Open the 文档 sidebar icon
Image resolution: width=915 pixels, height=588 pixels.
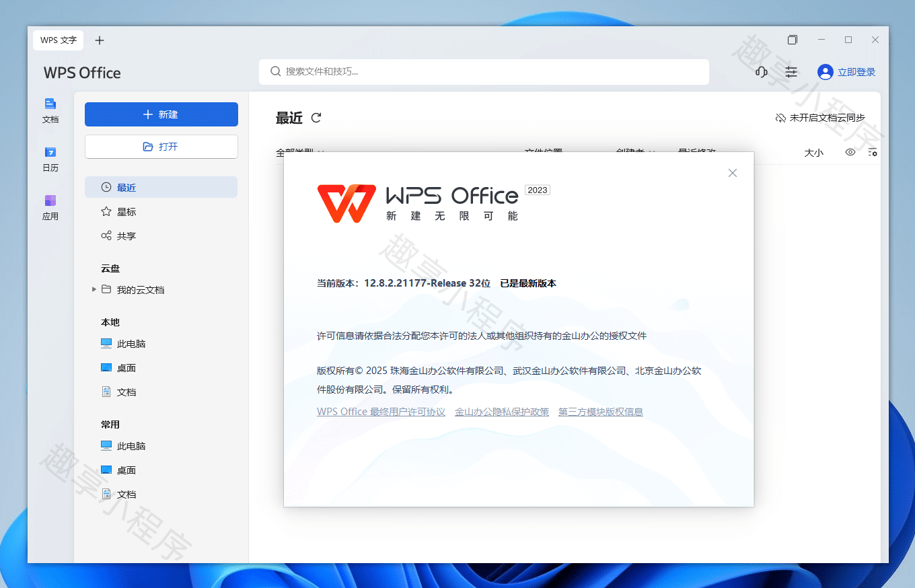[50, 110]
